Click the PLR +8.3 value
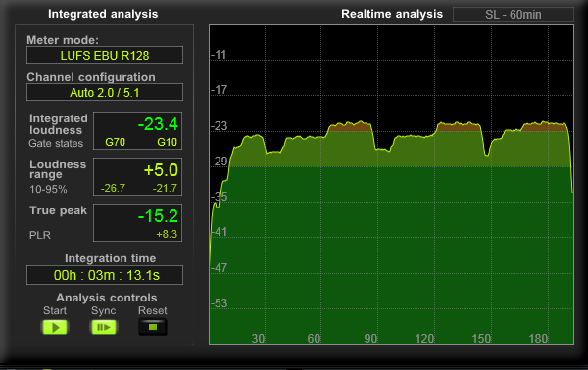Screen dimensions: 588x370 (167, 235)
